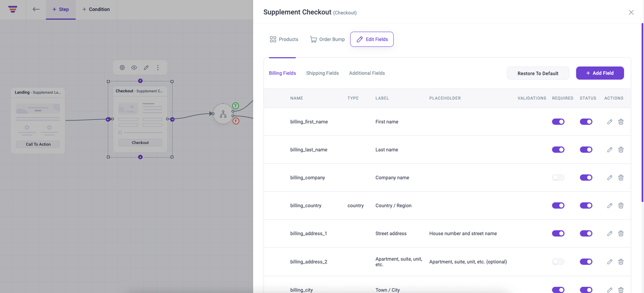
Task: Toggle required for billing_company
Action: click(558, 178)
